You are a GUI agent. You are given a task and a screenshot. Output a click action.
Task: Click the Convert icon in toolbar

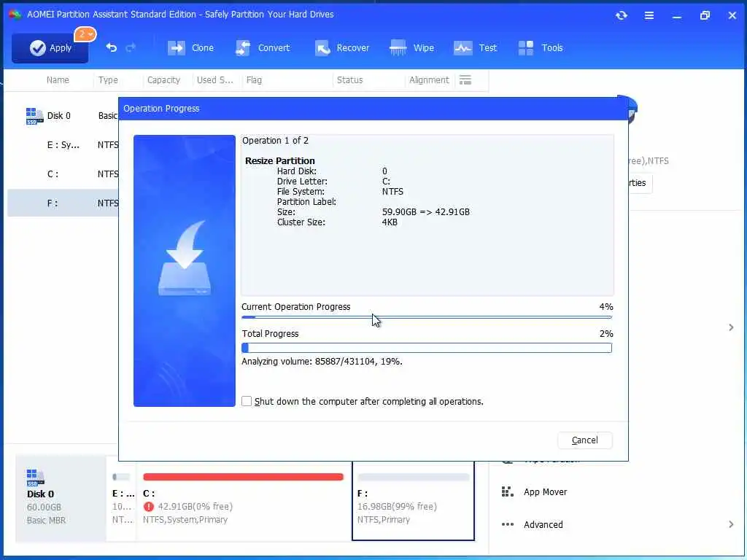click(x=243, y=47)
